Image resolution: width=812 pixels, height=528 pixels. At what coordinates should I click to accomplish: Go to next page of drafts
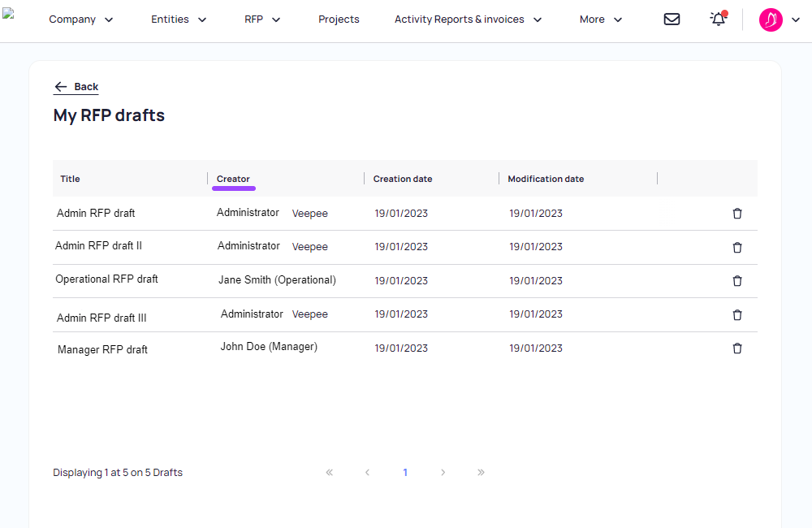point(443,472)
